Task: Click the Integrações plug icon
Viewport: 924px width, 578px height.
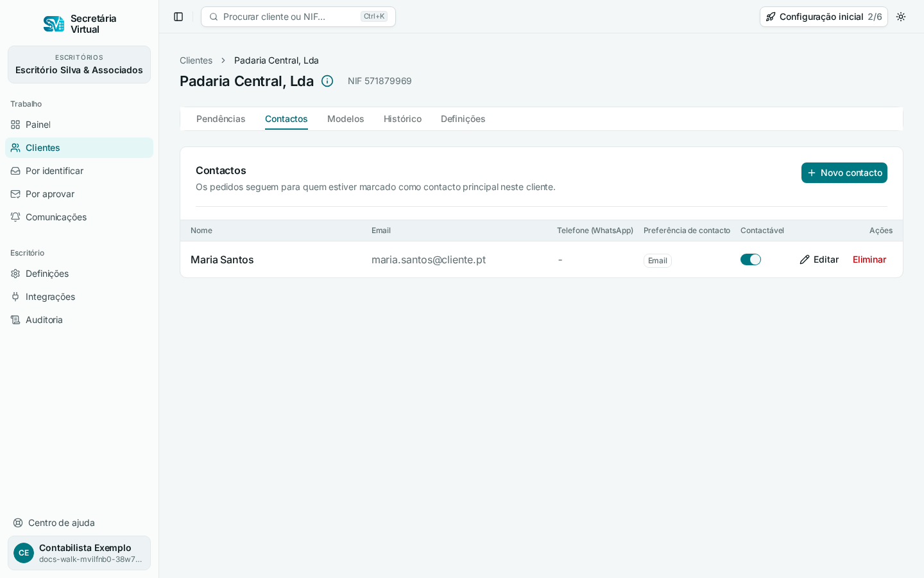Action: pyautogui.click(x=15, y=297)
